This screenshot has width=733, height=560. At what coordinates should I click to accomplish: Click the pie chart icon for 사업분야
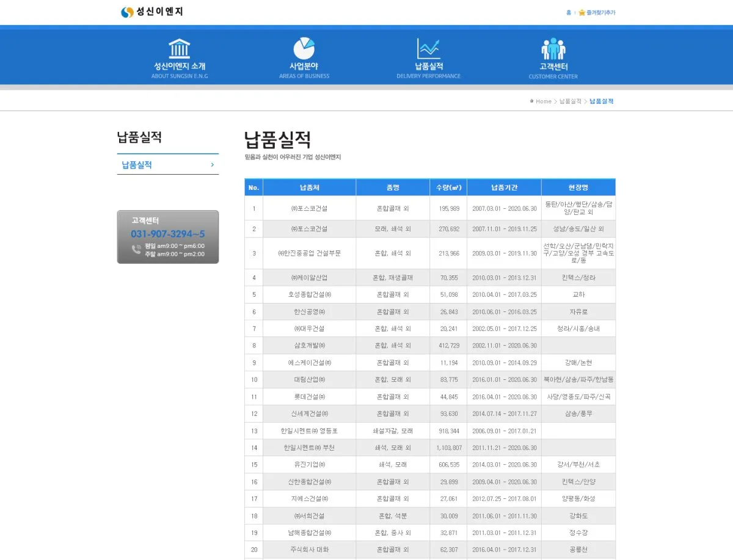coord(304,48)
